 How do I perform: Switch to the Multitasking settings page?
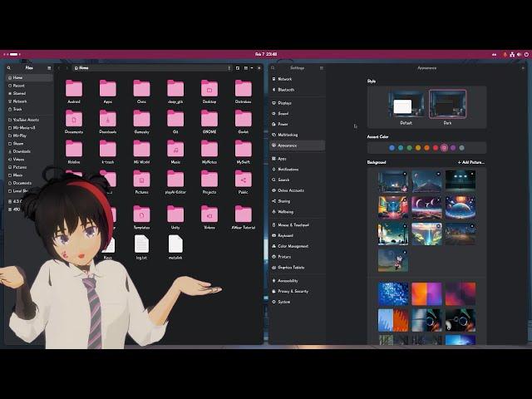click(288, 134)
